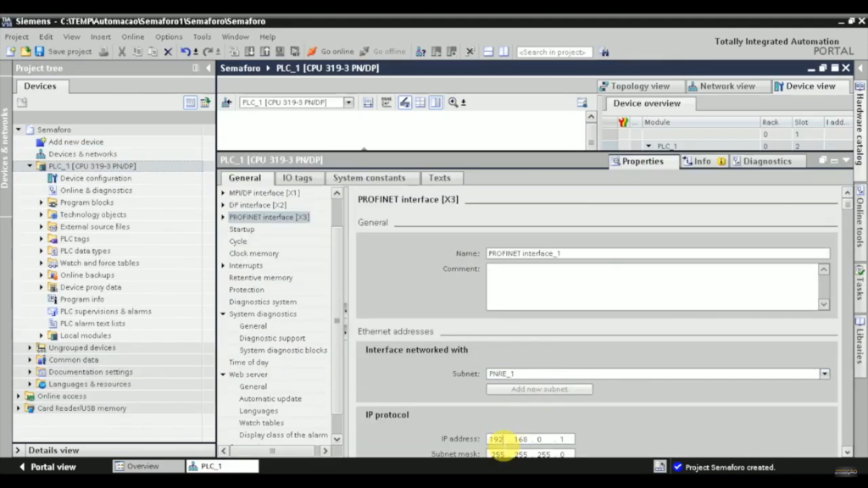Open Devices & networks tree item

[x=82, y=154]
